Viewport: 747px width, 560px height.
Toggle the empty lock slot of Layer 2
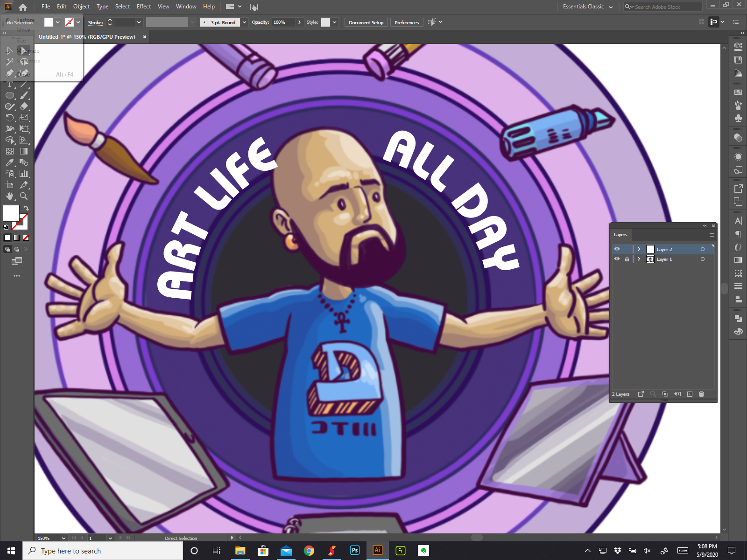click(627, 249)
